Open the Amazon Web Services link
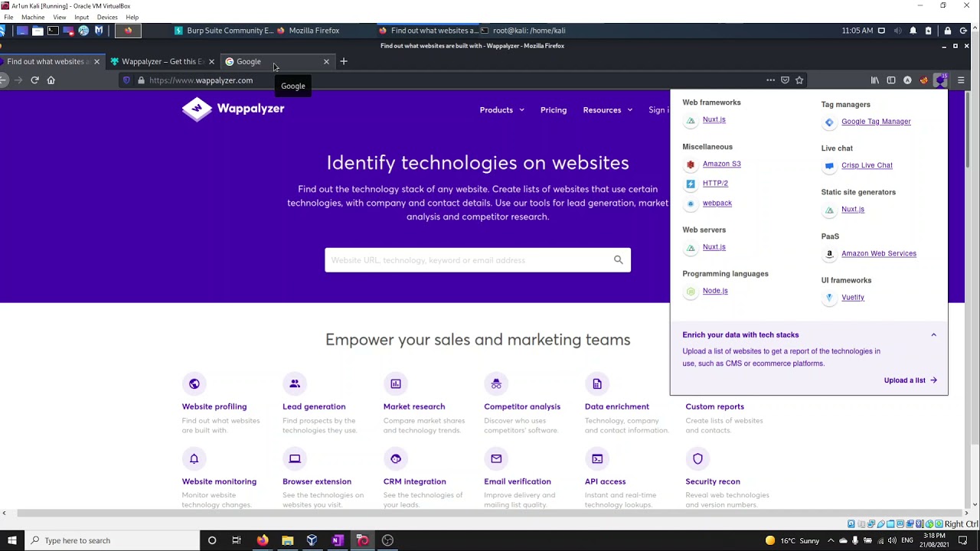Image resolution: width=980 pixels, height=551 pixels. tap(878, 253)
